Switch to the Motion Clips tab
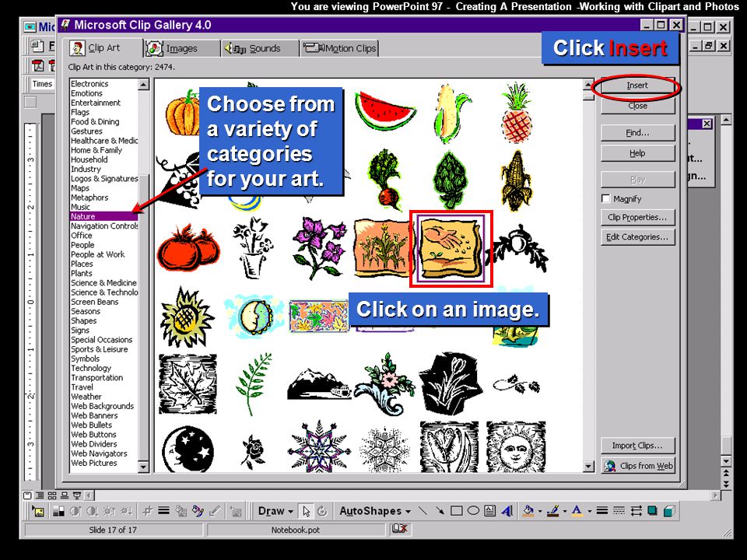 point(339,48)
